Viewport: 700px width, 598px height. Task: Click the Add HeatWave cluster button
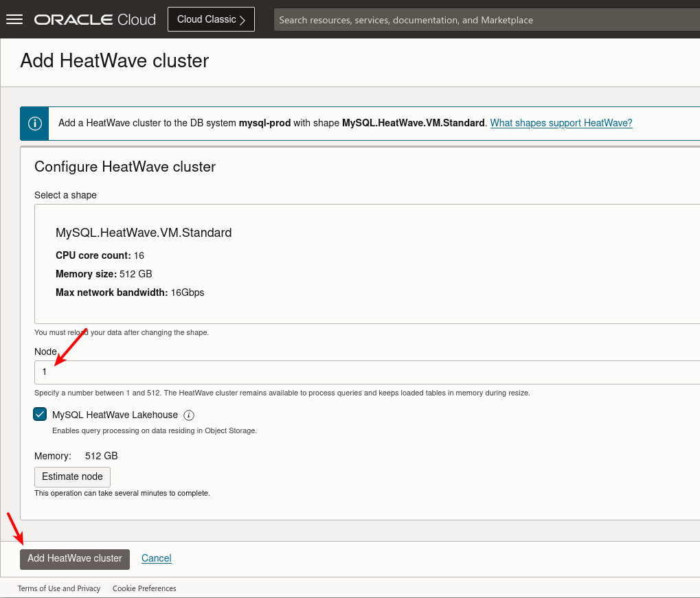[x=75, y=559]
